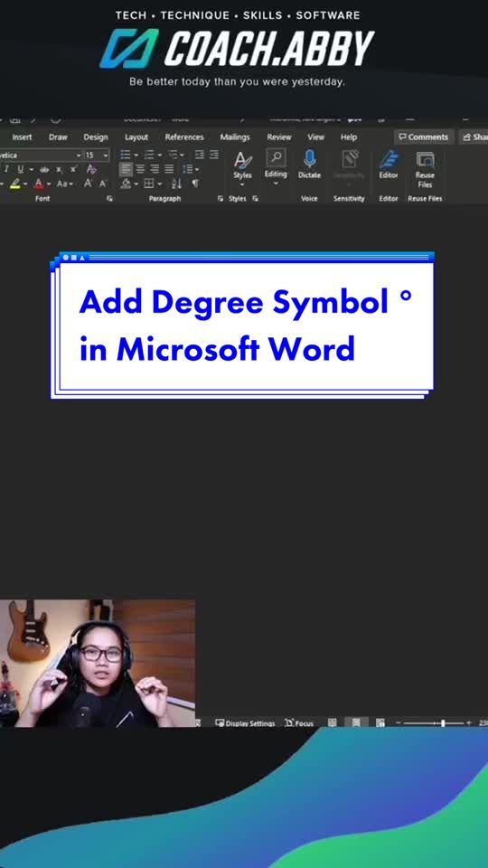Click zoom out minus button
The width and height of the screenshot is (488, 868).
(398, 723)
